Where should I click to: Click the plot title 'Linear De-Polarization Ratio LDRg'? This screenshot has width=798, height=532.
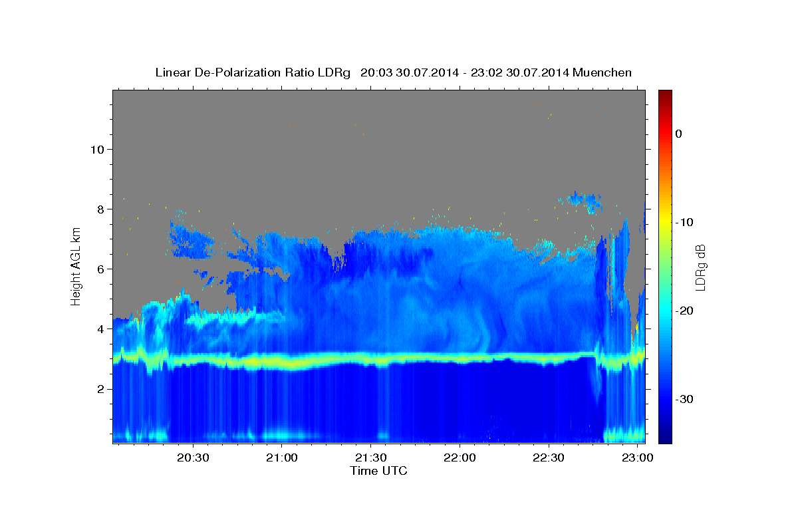tap(253, 72)
